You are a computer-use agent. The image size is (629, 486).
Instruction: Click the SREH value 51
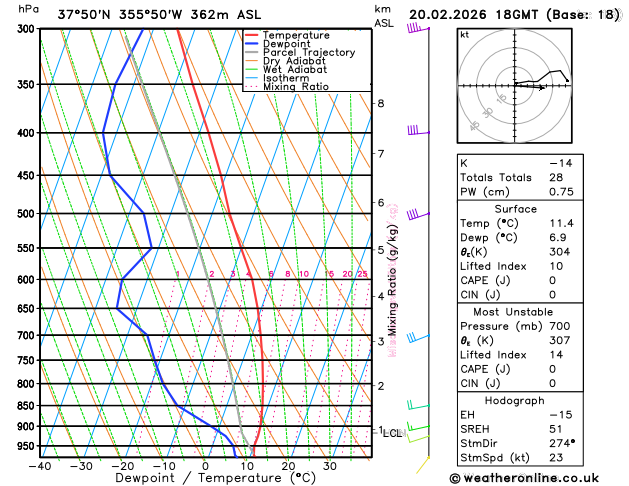pyautogui.click(x=556, y=429)
